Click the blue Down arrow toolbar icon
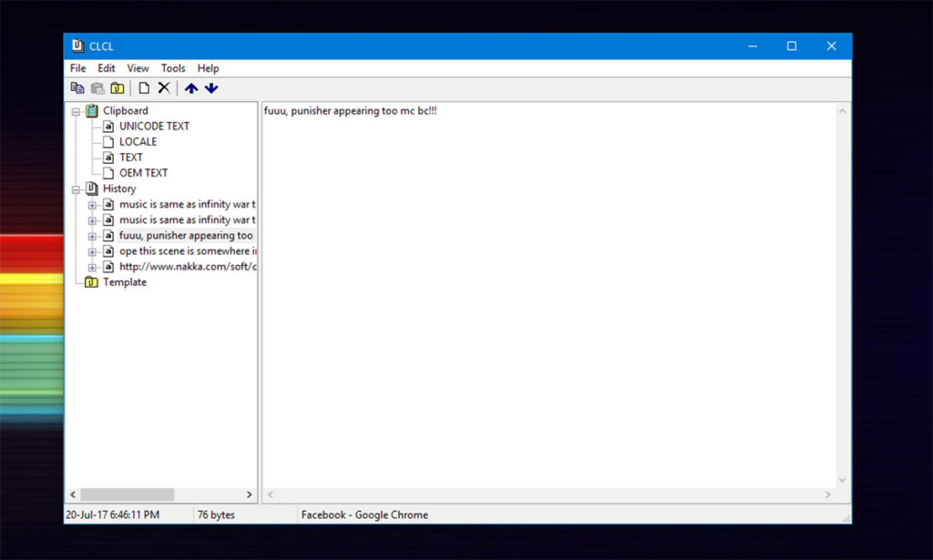This screenshot has width=933, height=560. tap(211, 87)
